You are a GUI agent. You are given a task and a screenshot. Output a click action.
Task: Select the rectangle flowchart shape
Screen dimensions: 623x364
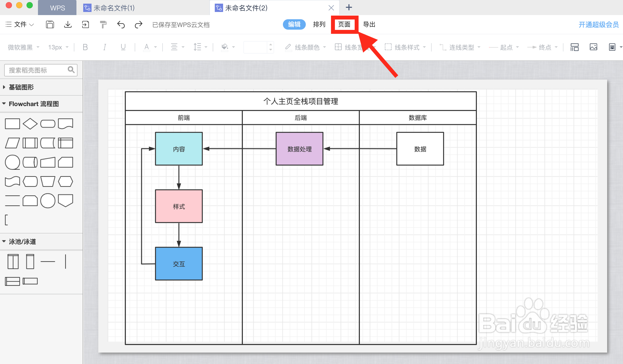click(x=12, y=124)
